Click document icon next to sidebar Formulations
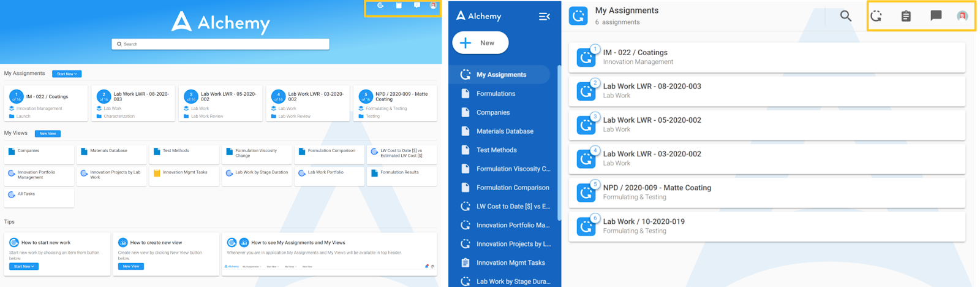 click(465, 94)
